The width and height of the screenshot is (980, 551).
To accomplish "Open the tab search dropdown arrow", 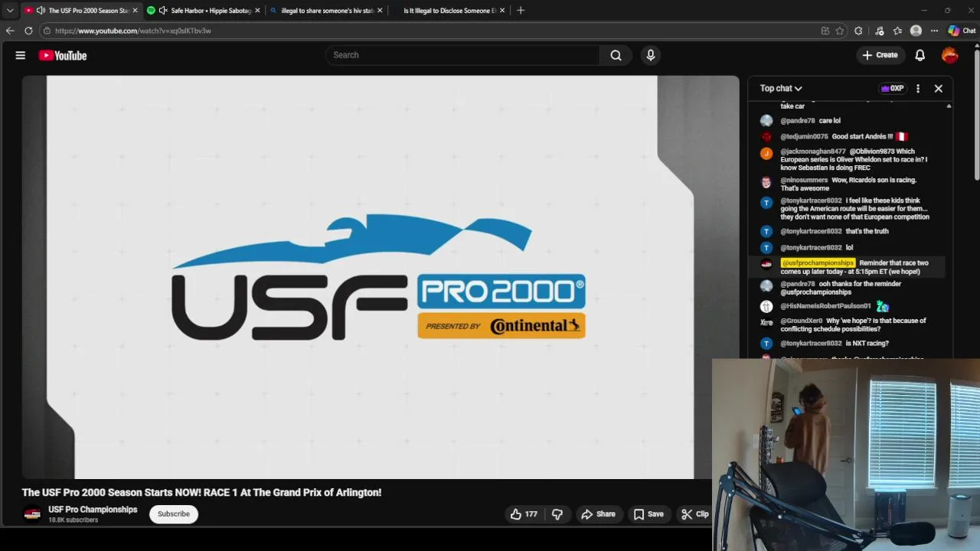I will 10,11.
